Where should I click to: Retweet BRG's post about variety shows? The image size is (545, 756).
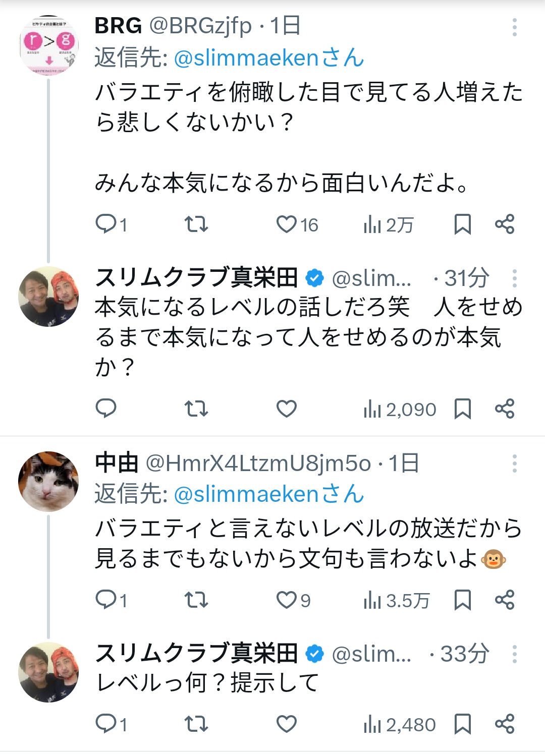[x=196, y=224]
